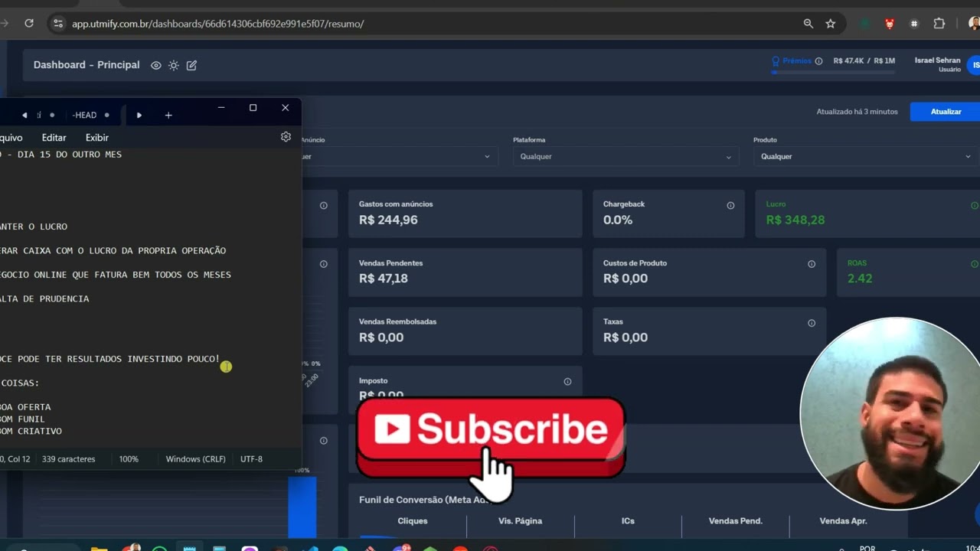Expand the Anúncio dropdown
This screenshot has height=551, width=980.
point(398,156)
